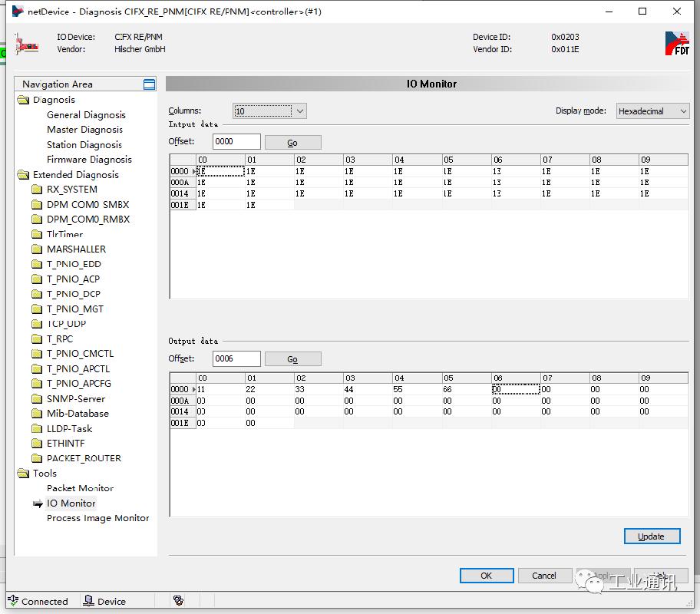Click the Input data Offset field
700x614 pixels.
tap(236, 141)
